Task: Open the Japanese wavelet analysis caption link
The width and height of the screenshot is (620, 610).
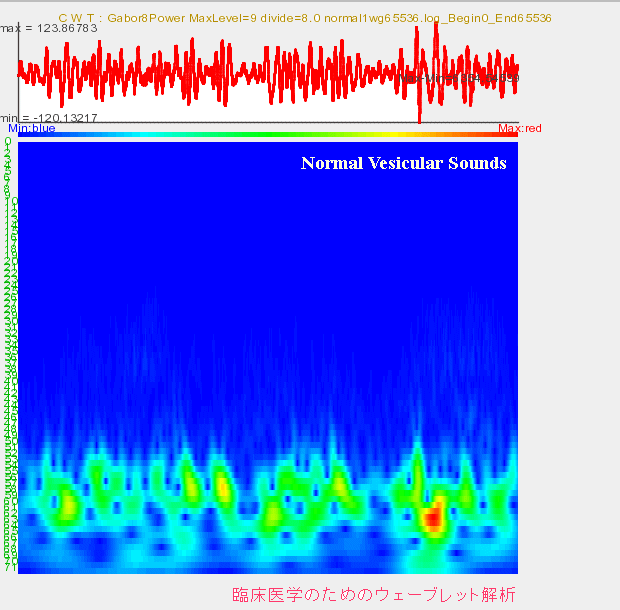Action: (374, 595)
